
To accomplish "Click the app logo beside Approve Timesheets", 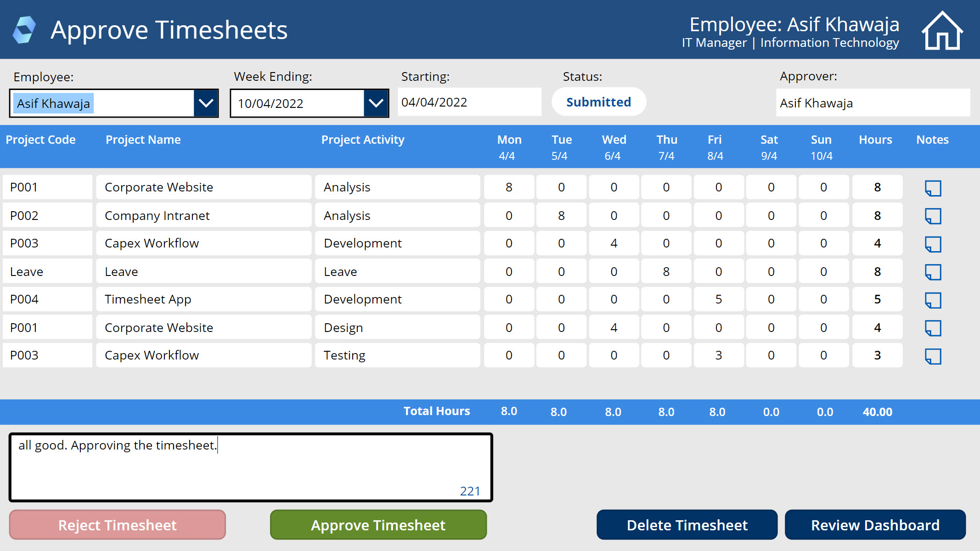I will click(x=24, y=30).
